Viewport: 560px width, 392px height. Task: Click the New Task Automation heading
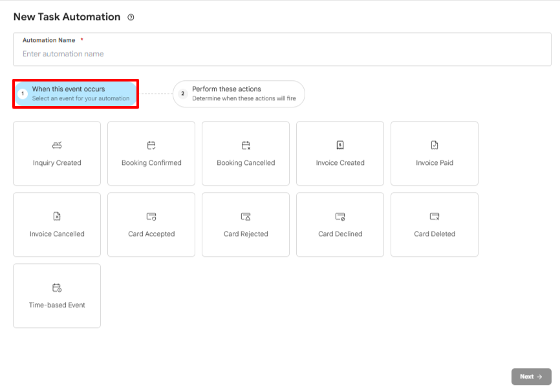67,17
